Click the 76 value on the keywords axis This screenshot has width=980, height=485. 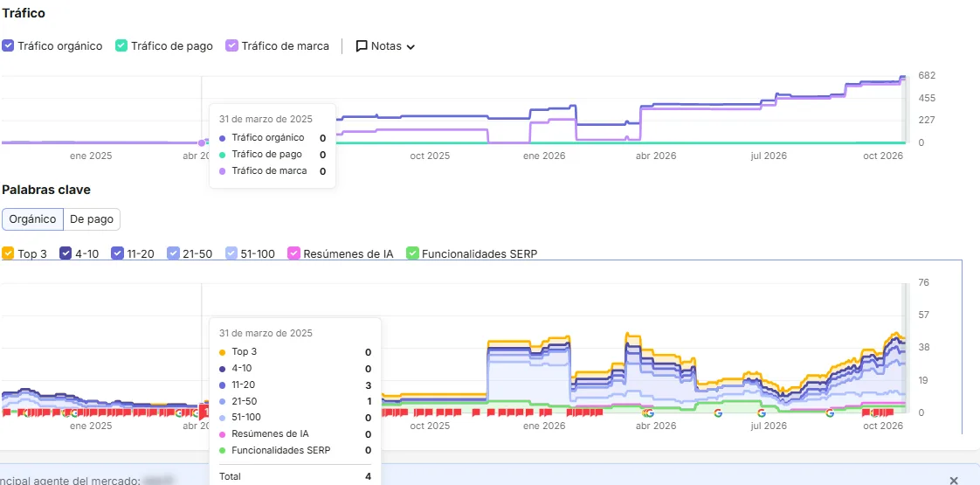point(923,282)
